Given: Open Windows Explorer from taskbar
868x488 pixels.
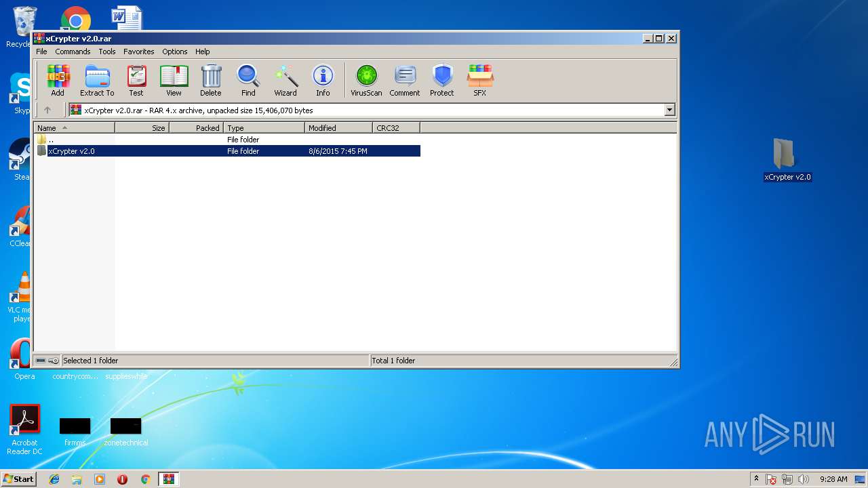Looking at the screenshot, I should [77, 479].
